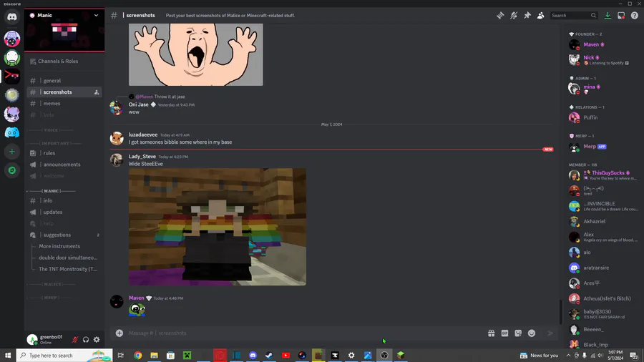Open the help forum channel
Image resolution: width=644 pixels, height=362 pixels.
pos(64,223)
